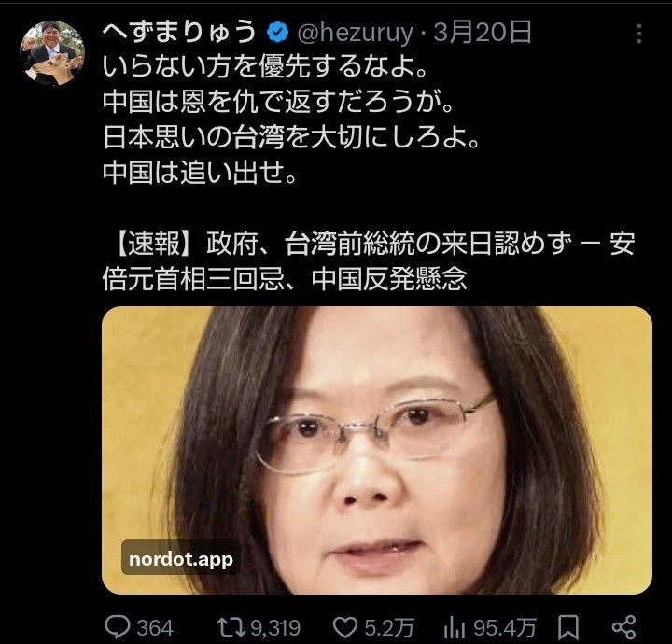This screenshot has height=644, width=672.
Task: Click the 9,319 reposts count
Action: coord(275,628)
